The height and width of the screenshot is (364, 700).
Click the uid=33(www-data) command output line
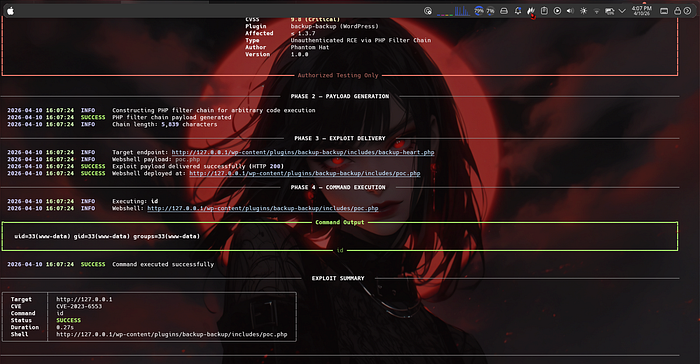(107, 236)
